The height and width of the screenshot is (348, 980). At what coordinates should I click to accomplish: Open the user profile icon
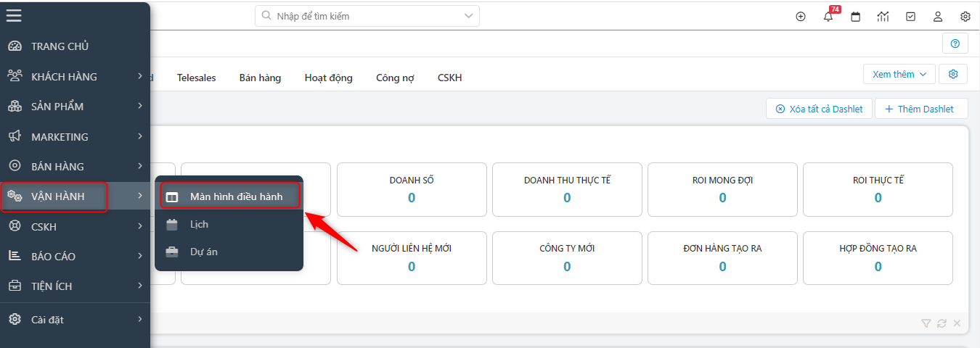coord(938,17)
